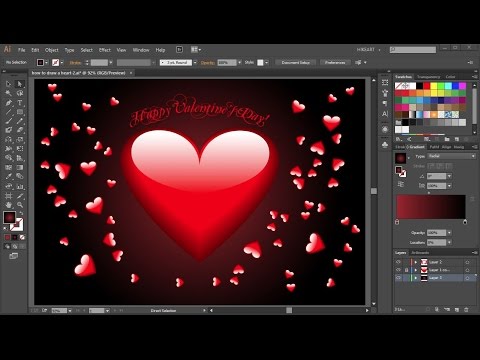Unlock the Layer 1 copy padlock

[x=406, y=270]
